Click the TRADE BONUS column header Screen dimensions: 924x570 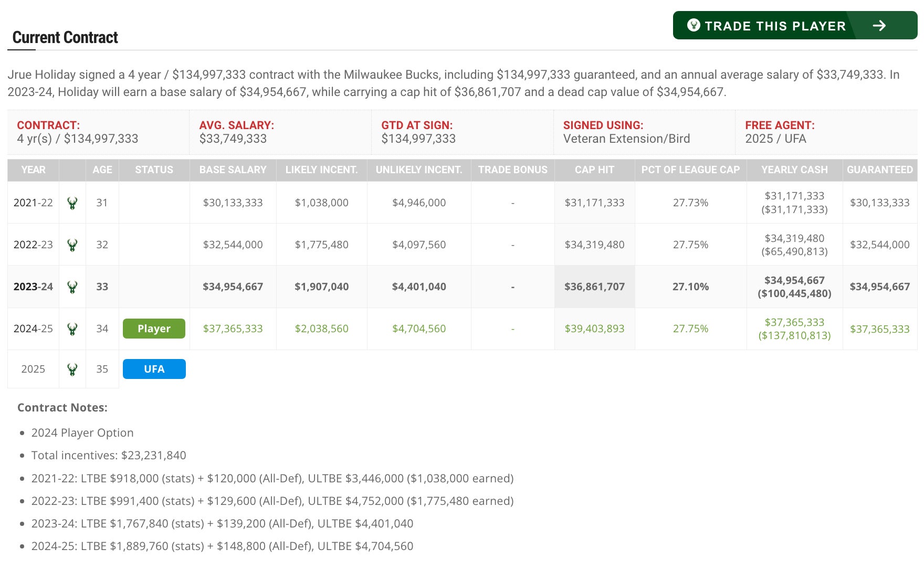point(512,170)
